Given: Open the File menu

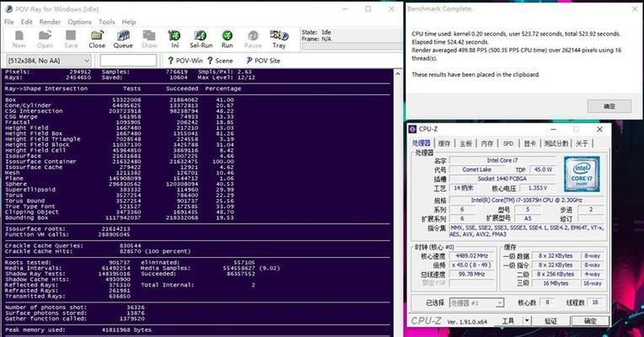Looking at the screenshot, I should 9,22.
